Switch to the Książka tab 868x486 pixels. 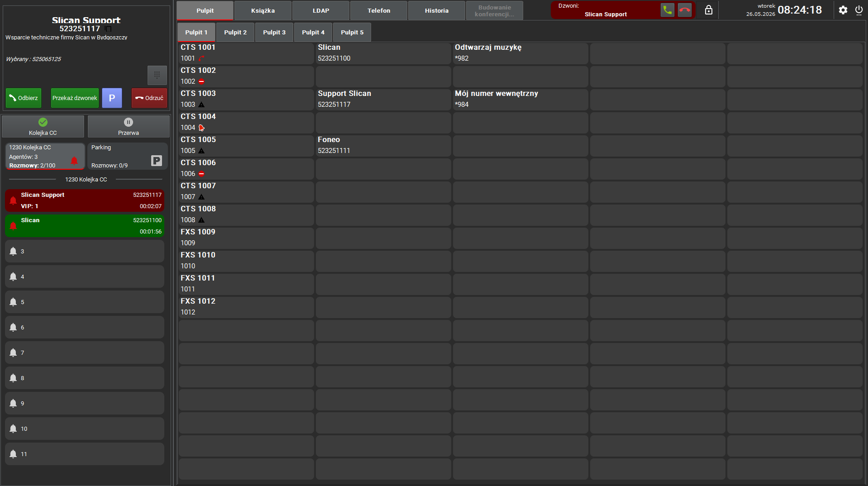tap(263, 10)
